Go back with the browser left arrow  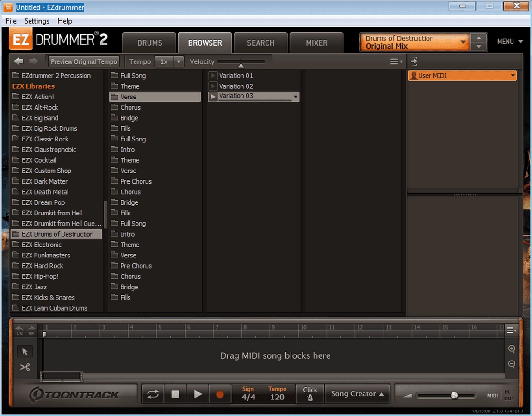click(19, 61)
